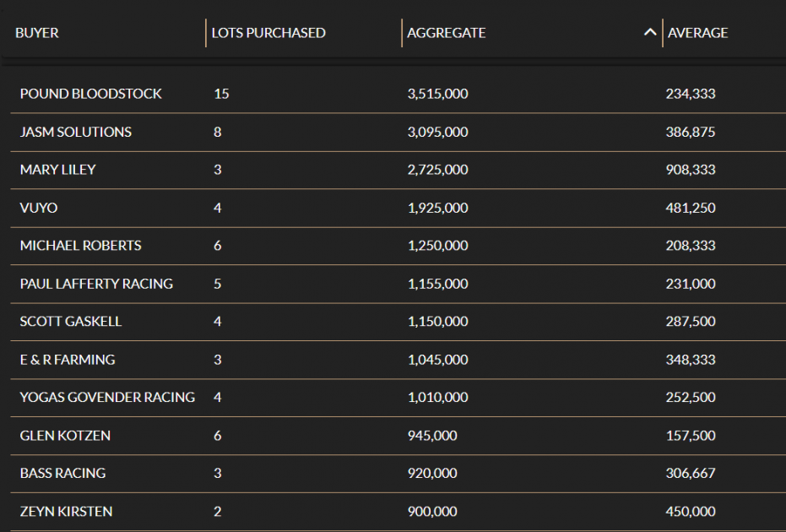Sort by the AVERAGE column header
Viewport: 786px width, 532px height.
click(x=697, y=33)
